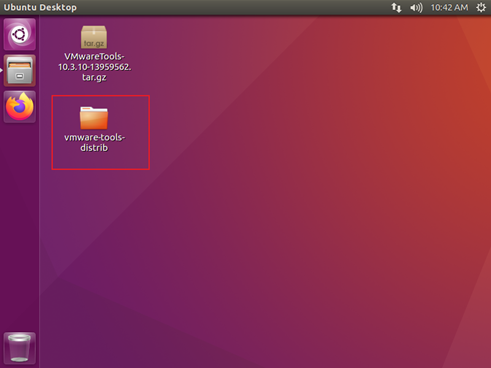Click the VMwareTools-10.3.10-13959562.tar.gz file name

click(x=94, y=67)
